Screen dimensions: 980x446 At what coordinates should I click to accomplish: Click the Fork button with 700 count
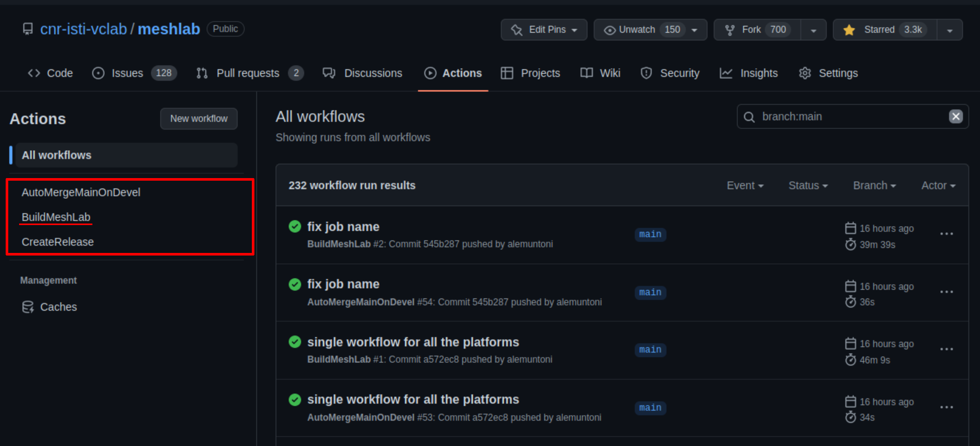click(757, 30)
